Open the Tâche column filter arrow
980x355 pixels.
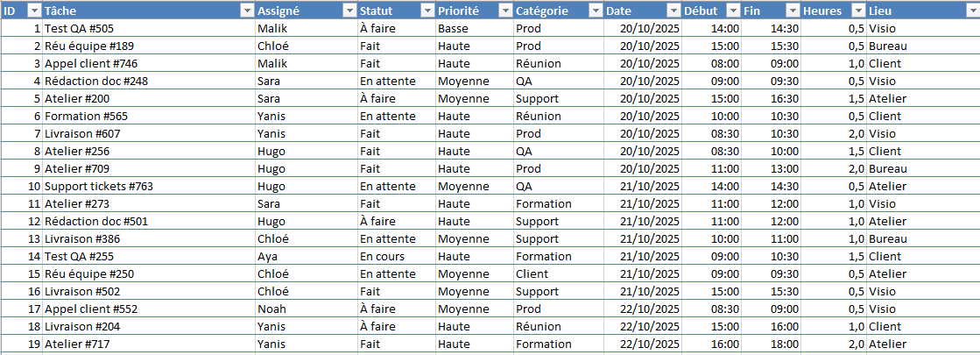tap(246, 11)
